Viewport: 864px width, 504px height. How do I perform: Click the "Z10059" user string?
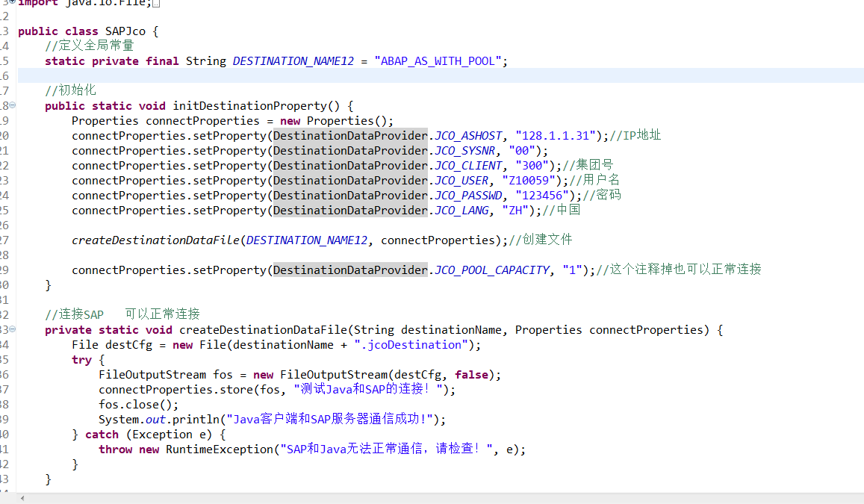tap(529, 181)
